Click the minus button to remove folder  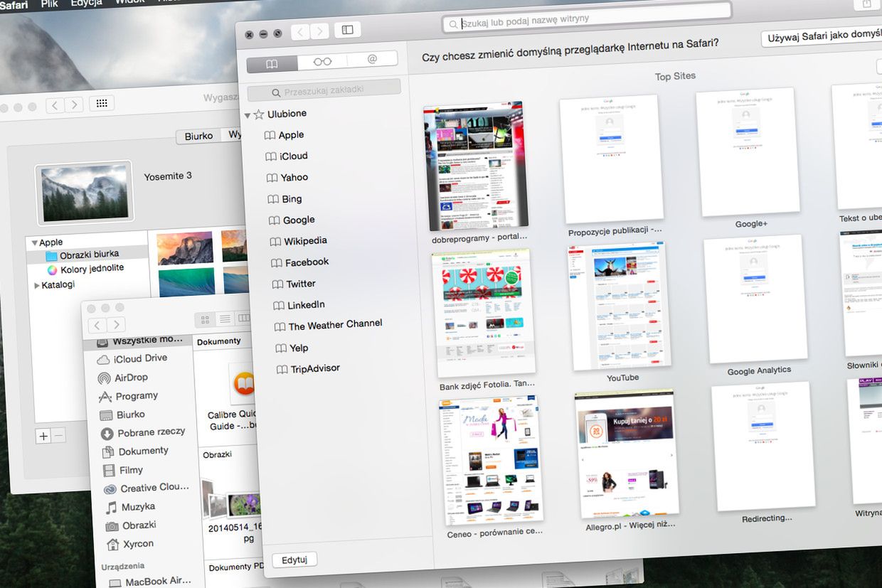(59, 435)
